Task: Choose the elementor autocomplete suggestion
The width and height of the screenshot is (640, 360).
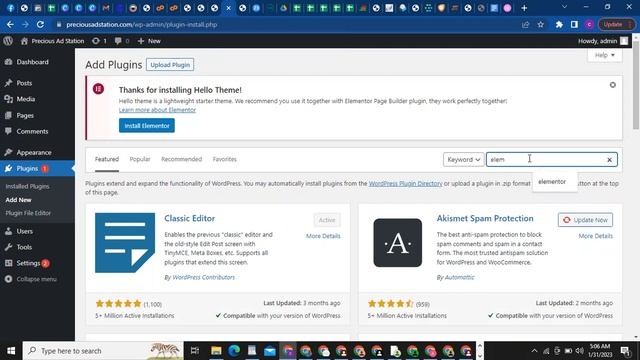Action: (552, 182)
